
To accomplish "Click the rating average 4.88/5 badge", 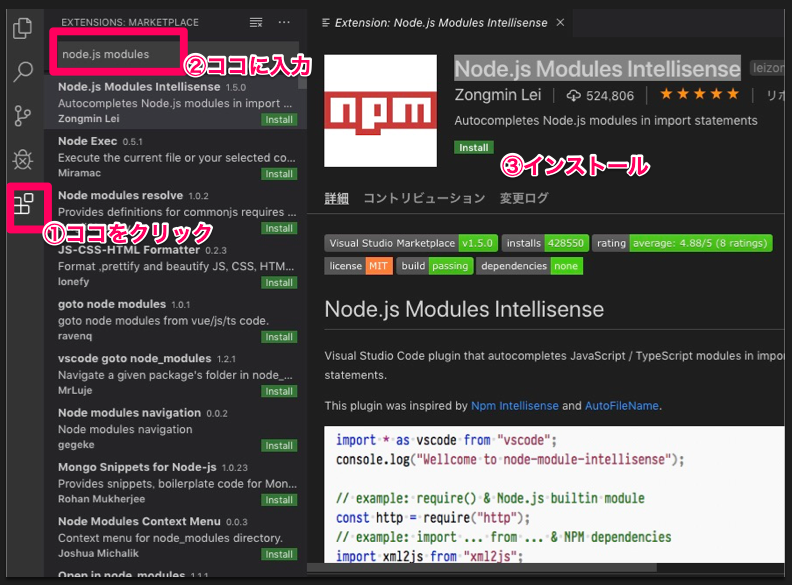I will click(682, 243).
